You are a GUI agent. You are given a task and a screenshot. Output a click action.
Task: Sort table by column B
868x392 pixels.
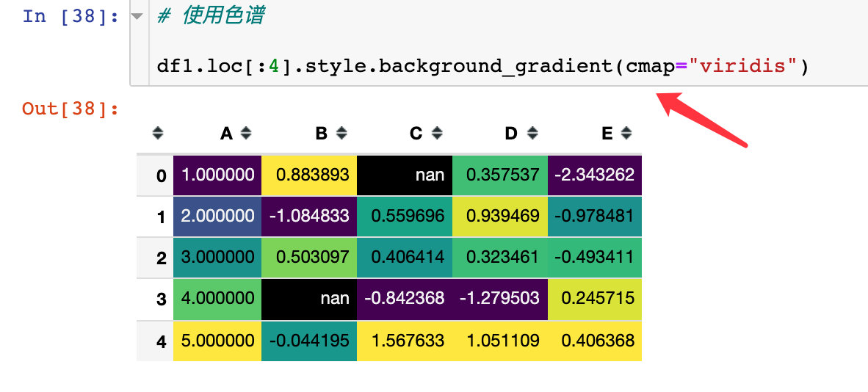(x=341, y=134)
